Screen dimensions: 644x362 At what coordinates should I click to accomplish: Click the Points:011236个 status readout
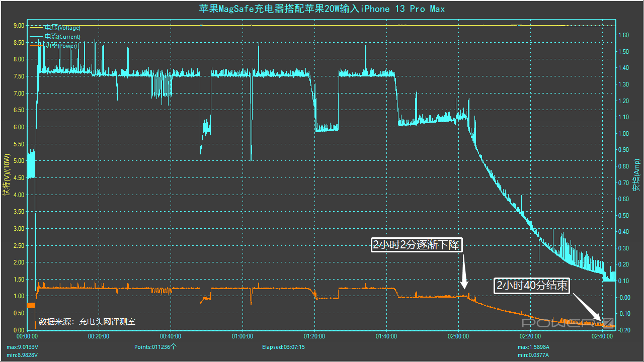pyautogui.click(x=155, y=347)
